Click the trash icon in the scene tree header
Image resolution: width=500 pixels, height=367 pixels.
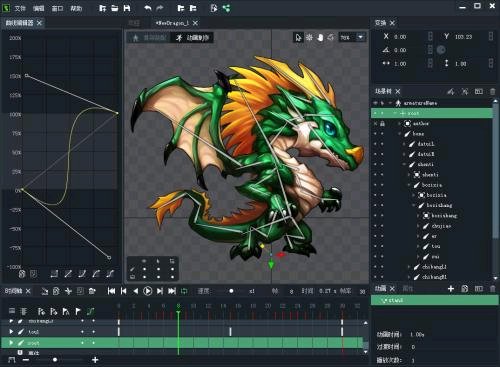[493, 91]
